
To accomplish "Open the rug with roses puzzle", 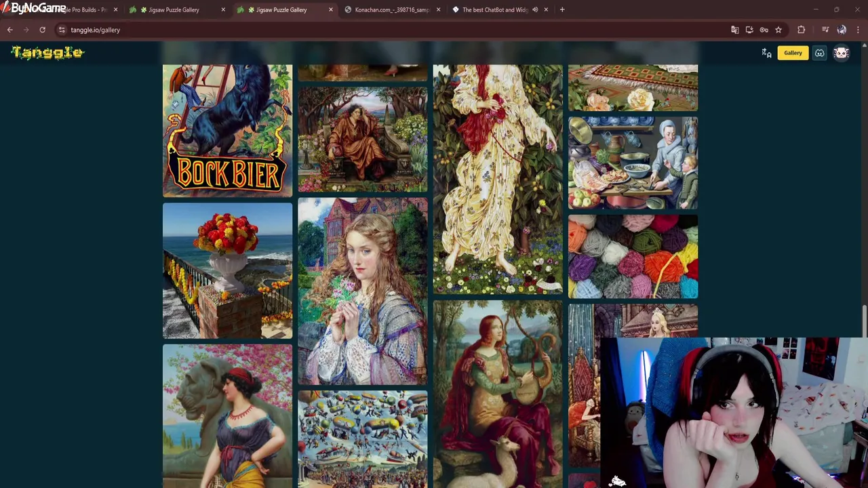I will pyautogui.click(x=633, y=87).
